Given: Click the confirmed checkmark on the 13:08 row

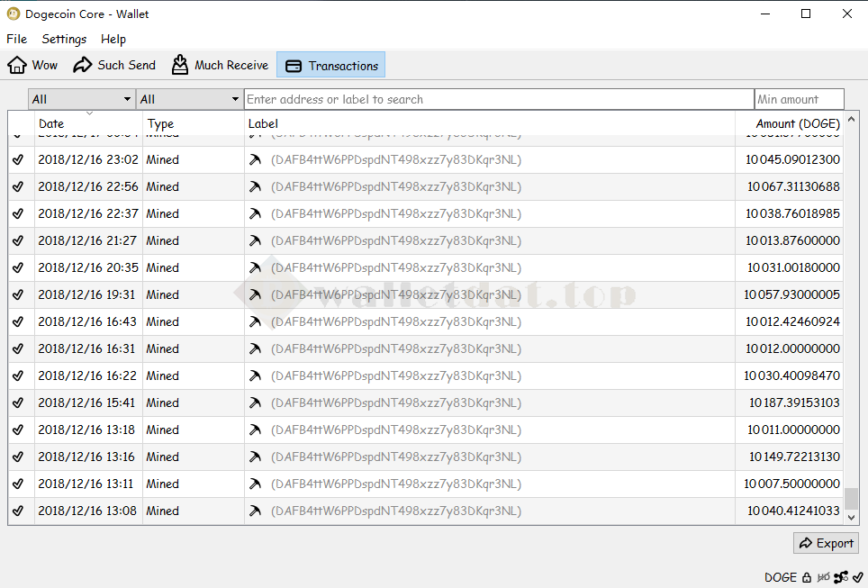Looking at the screenshot, I should [x=18, y=511].
